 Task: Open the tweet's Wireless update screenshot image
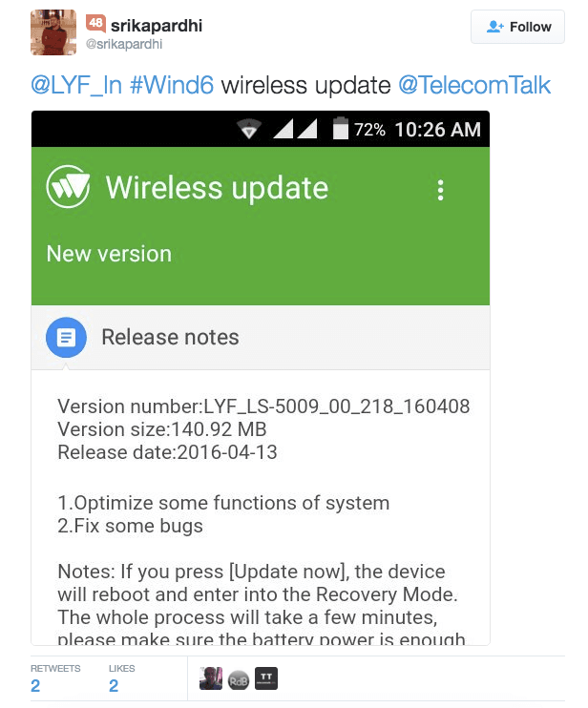(261, 378)
